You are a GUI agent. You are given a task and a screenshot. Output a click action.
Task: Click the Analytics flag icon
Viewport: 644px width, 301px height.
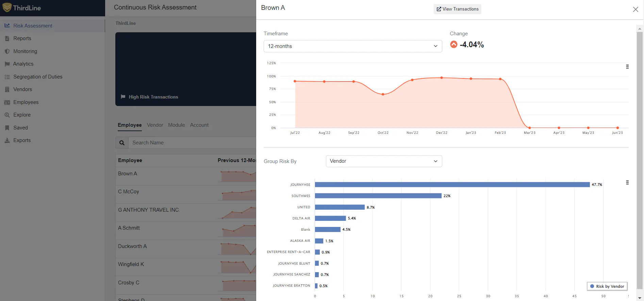7,64
